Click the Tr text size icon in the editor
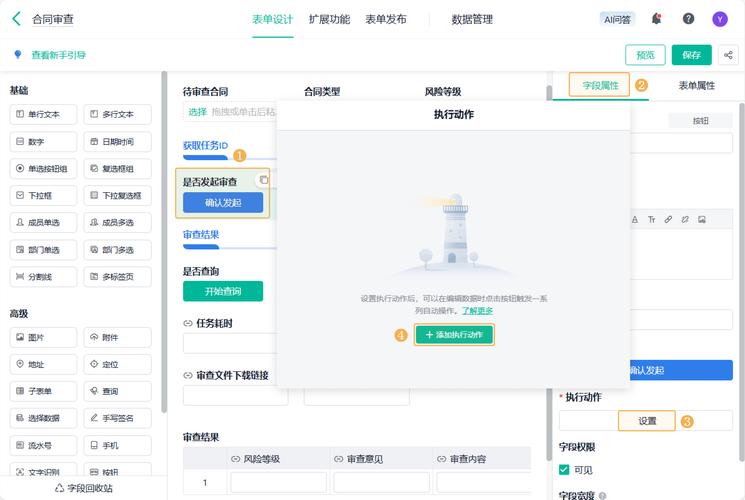This screenshot has width=745, height=500. coord(651,220)
